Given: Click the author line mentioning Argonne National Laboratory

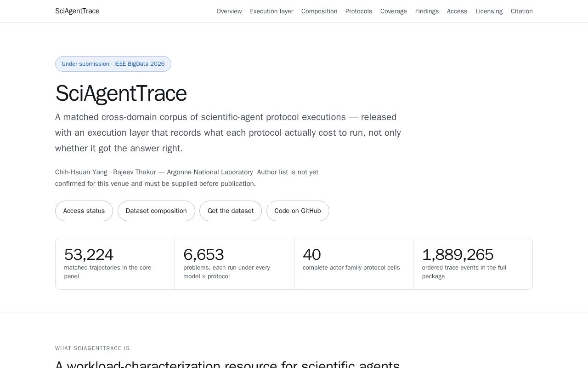Looking at the screenshot, I should click(187, 178).
